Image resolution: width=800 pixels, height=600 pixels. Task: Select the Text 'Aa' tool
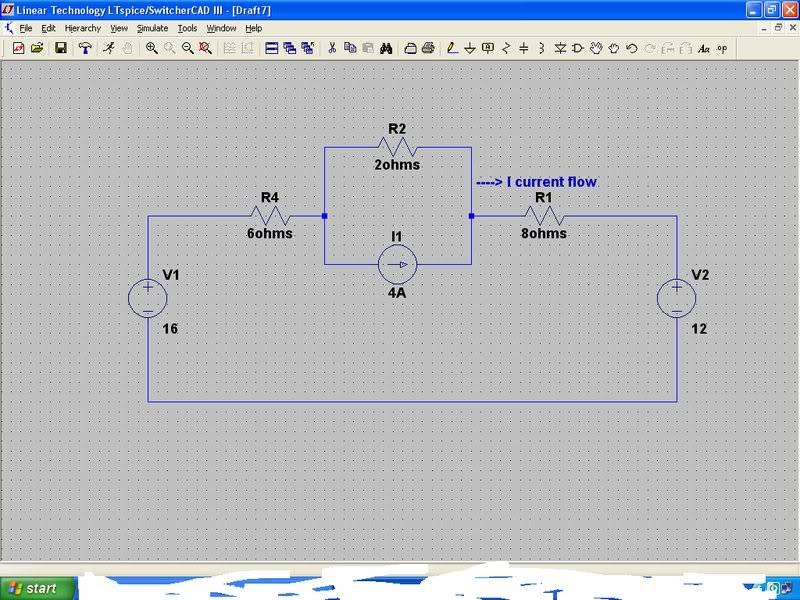coord(704,48)
